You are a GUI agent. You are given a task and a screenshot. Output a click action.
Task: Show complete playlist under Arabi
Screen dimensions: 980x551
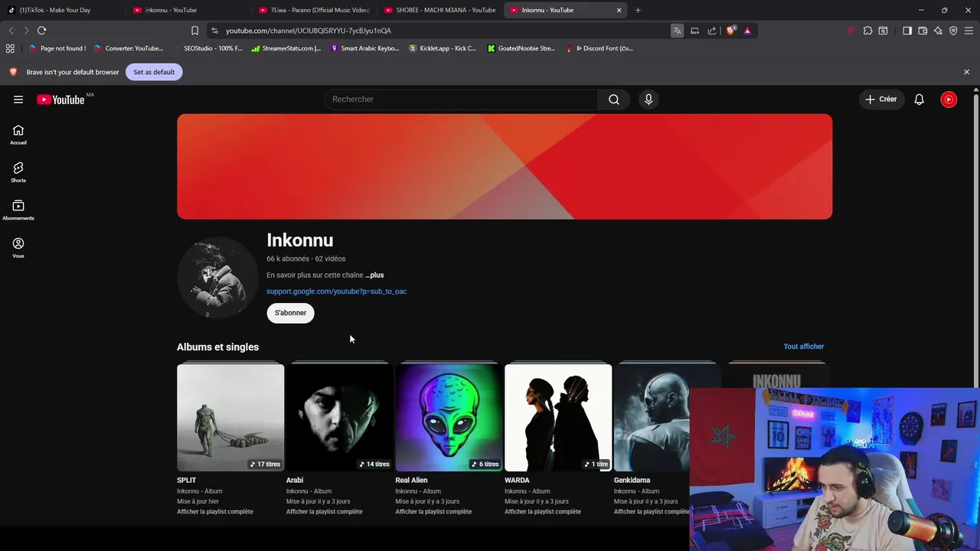pos(325,512)
